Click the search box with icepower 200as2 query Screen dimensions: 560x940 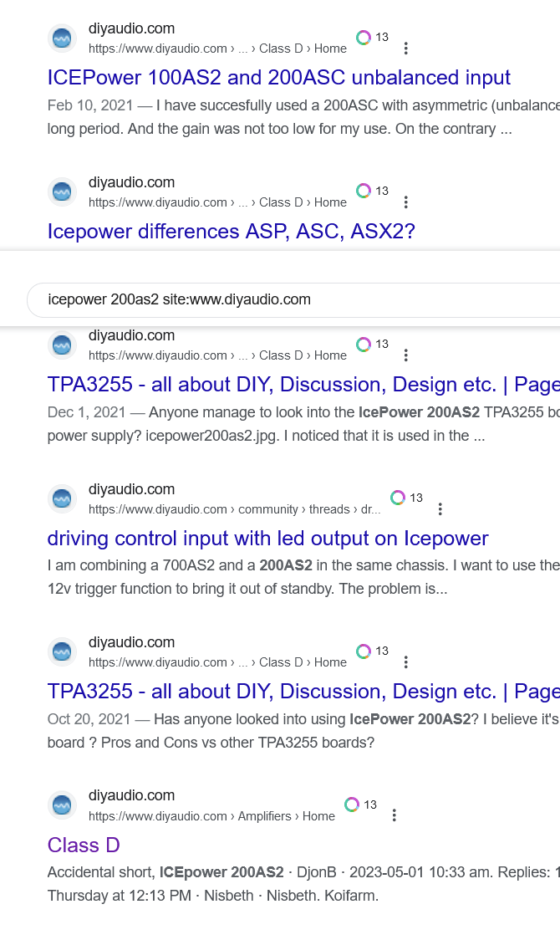(293, 299)
